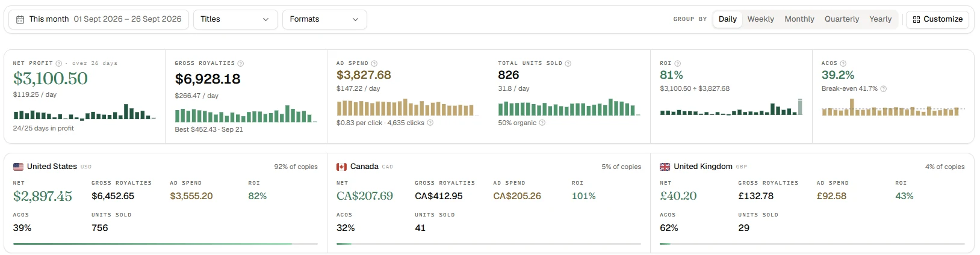
Task: Click the $3,827.68 ad spend value
Action: (x=364, y=75)
